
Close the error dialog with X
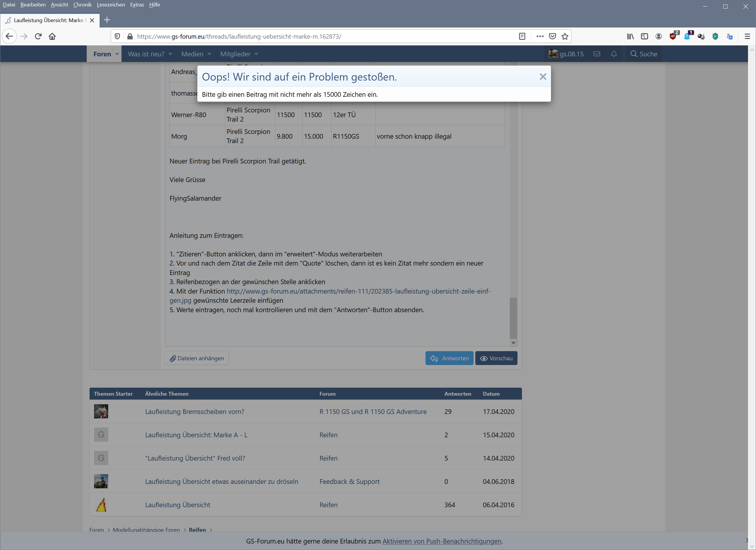543,77
